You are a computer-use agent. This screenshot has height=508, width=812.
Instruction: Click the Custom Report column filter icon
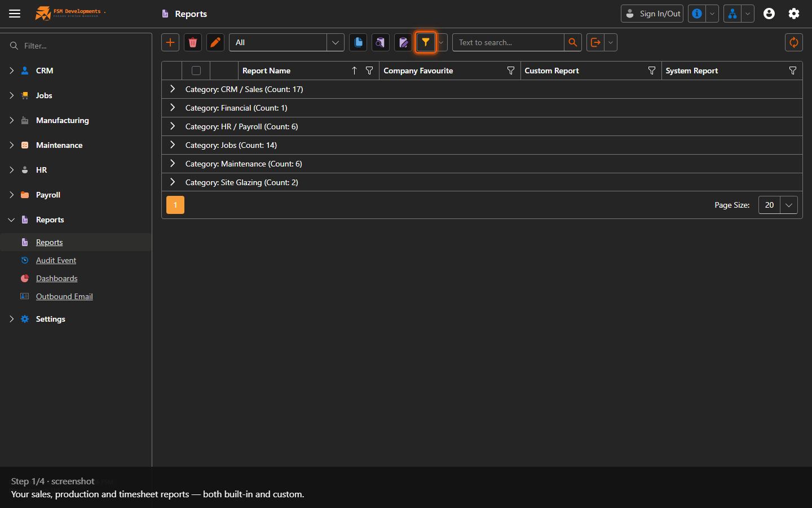click(x=652, y=71)
